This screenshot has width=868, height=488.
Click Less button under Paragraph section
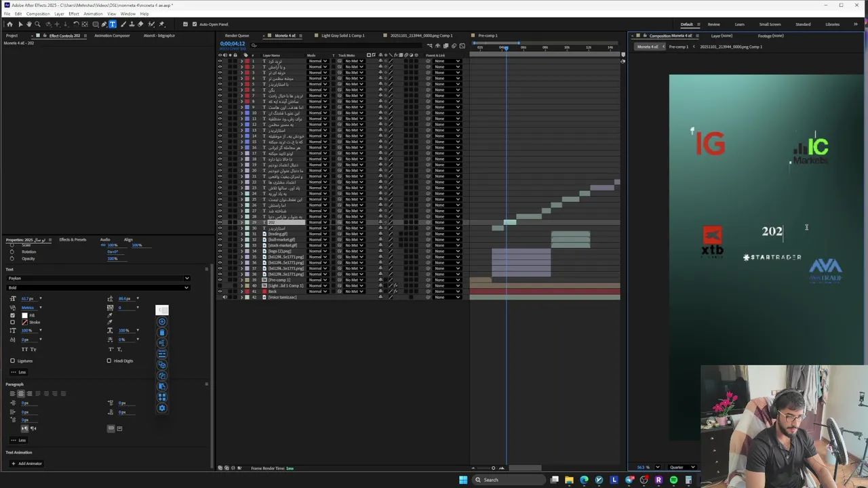18,440
